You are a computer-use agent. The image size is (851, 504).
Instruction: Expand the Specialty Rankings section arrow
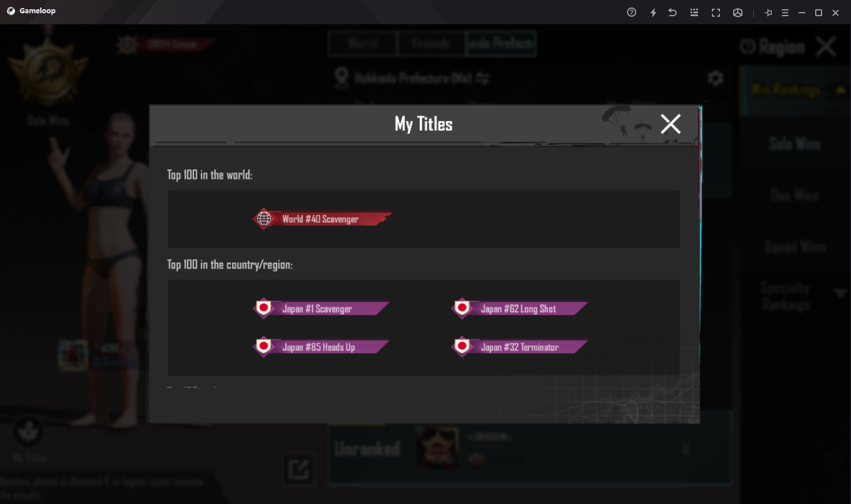click(841, 294)
